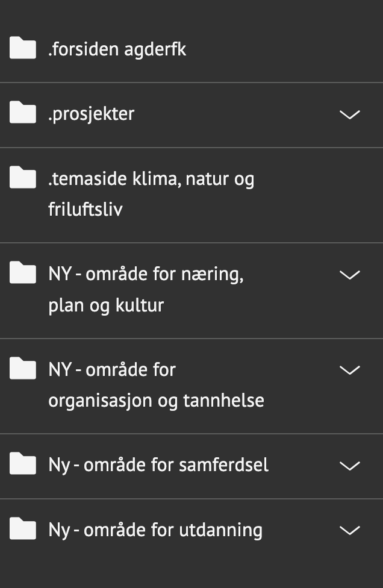Screen dimensions: 383x588
Task: Click the .forsiden agderfk row
Action: tap(181, 48)
